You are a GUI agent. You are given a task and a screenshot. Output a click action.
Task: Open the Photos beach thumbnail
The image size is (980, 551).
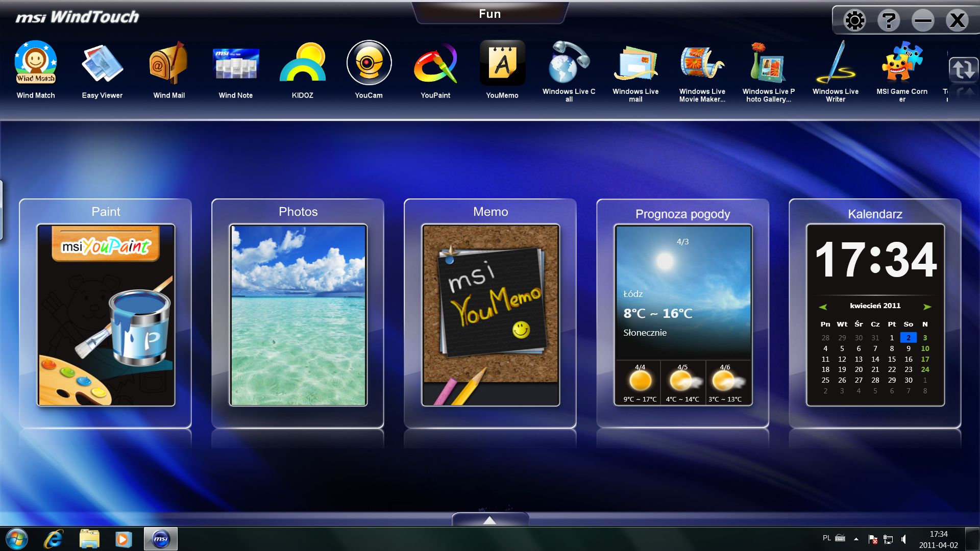click(298, 315)
